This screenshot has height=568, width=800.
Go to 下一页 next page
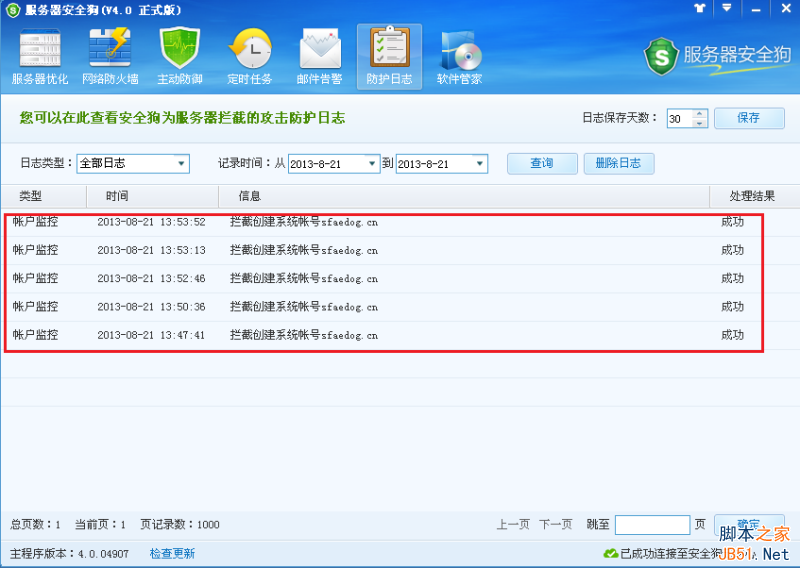coord(556,524)
